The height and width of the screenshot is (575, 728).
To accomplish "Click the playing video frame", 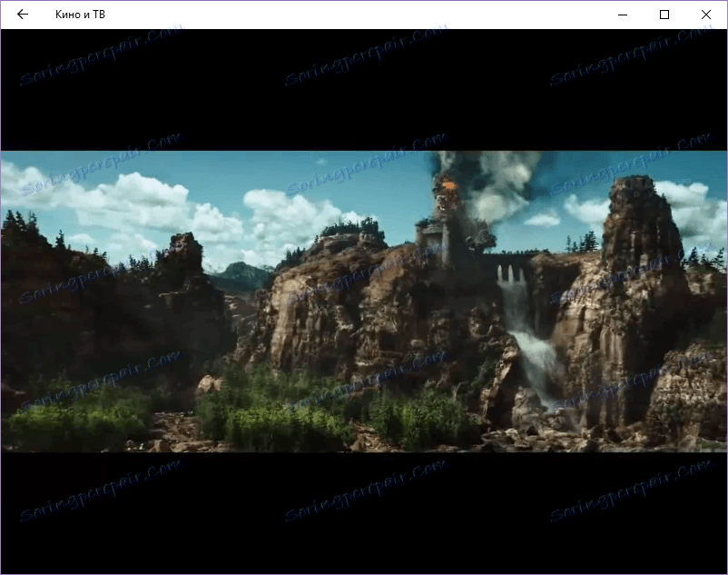I will pyautogui.click(x=364, y=302).
